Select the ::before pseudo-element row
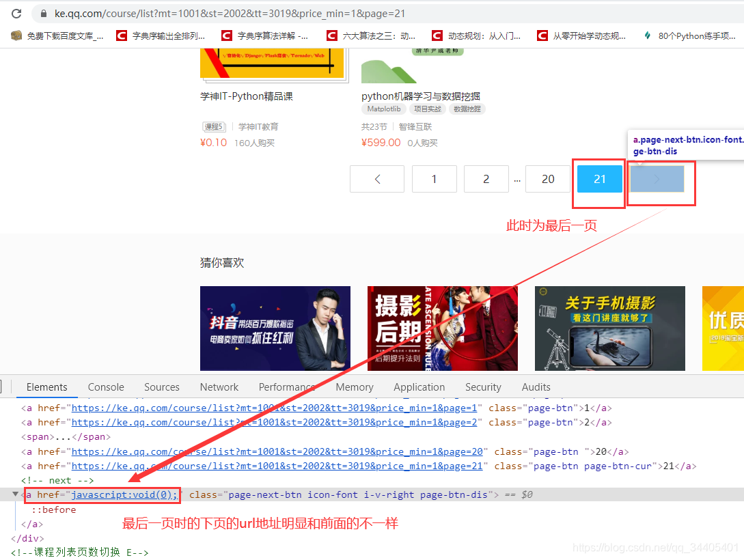This screenshot has height=560, width=744. click(x=53, y=509)
